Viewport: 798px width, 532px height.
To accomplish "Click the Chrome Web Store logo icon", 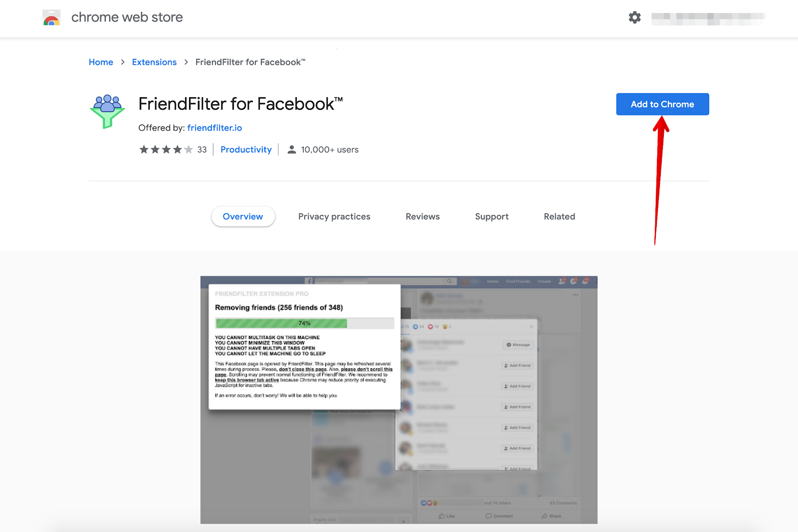I will coord(51,17).
